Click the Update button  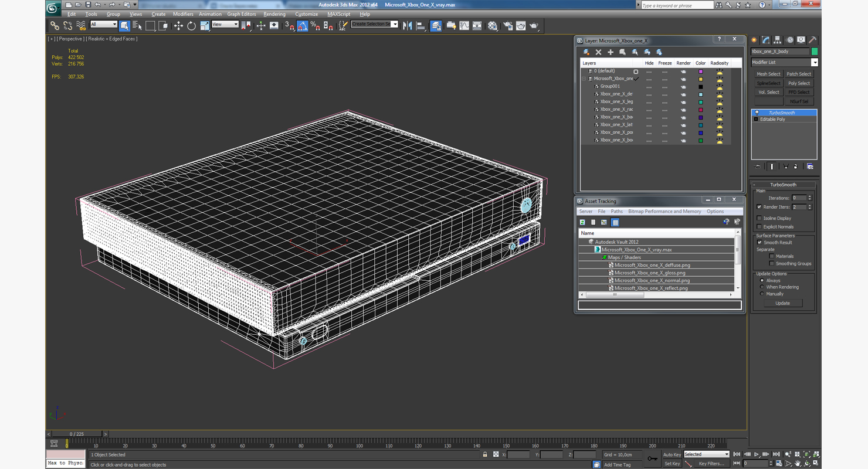(x=782, y=303)
